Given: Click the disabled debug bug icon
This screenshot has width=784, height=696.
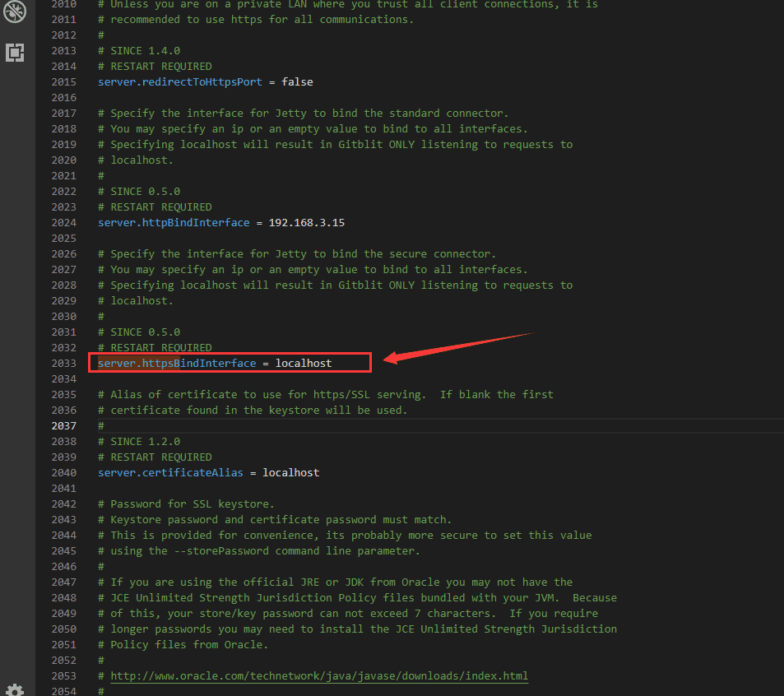Looking at the screenshot, I should pyautogui.click(x=14, y=12).
